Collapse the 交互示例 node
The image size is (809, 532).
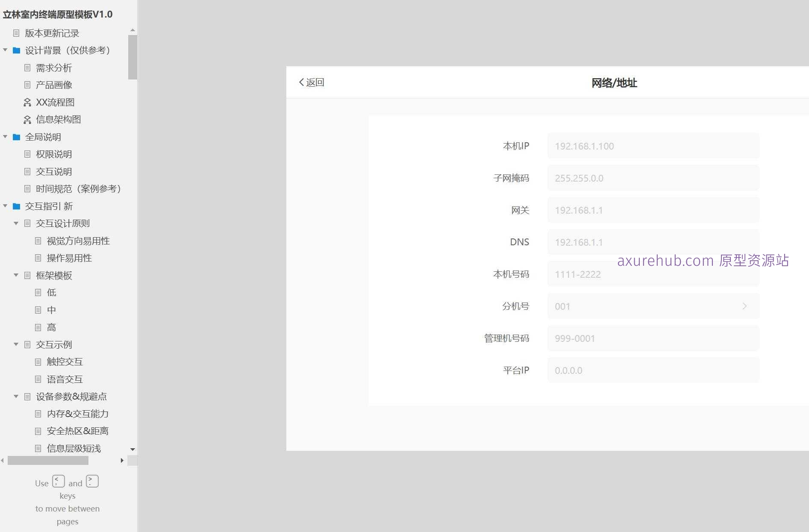[16, 344]
